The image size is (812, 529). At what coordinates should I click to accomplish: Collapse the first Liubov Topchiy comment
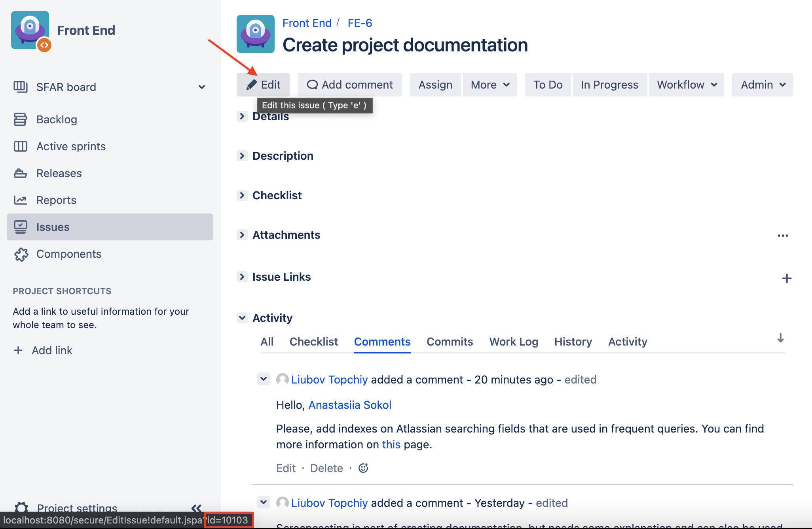(x=264, y=379)
